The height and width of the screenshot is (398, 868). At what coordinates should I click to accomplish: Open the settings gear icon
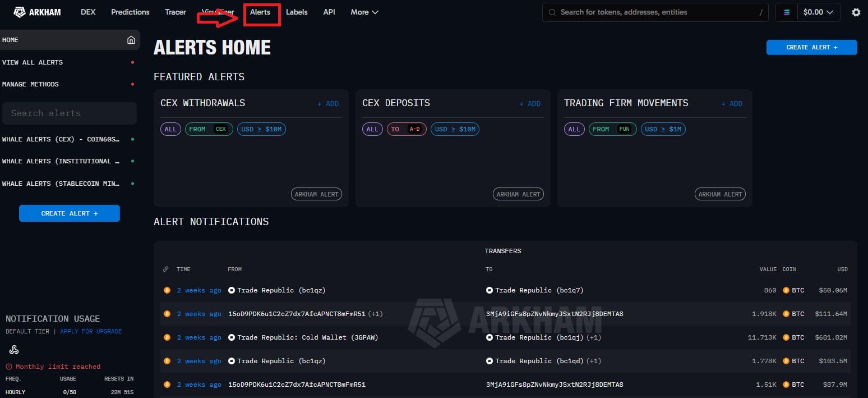coord(856,12)
